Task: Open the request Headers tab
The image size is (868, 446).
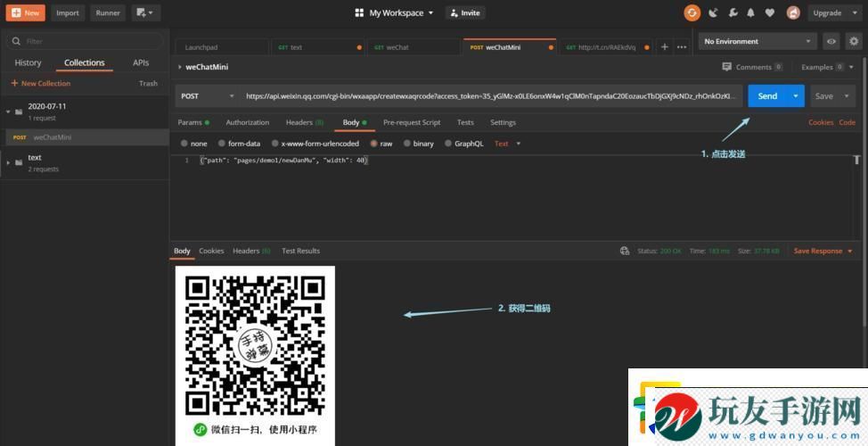Action: tap(305, 122)
